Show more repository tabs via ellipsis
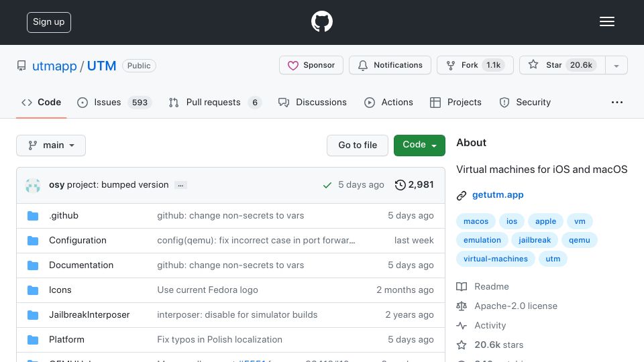 pos(617,102)
